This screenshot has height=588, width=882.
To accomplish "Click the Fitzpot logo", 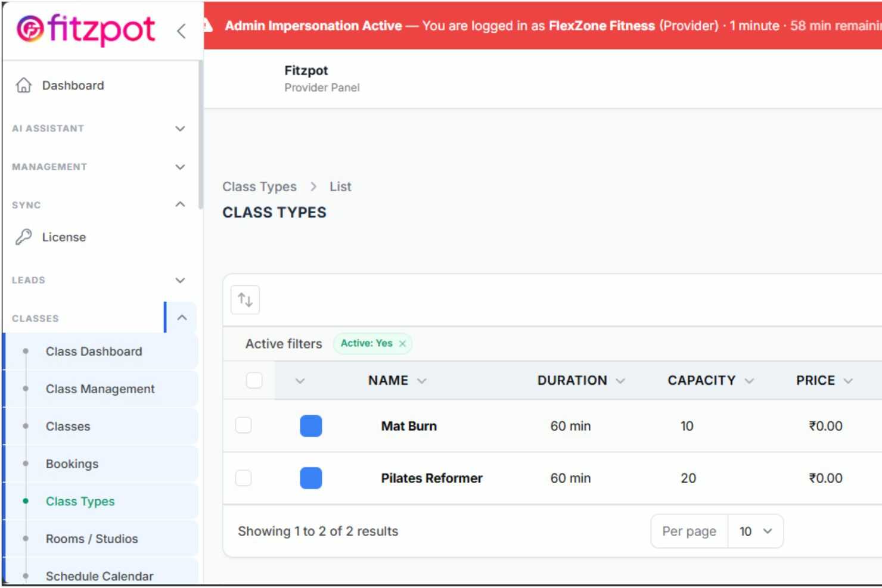I will coord(85,29).
